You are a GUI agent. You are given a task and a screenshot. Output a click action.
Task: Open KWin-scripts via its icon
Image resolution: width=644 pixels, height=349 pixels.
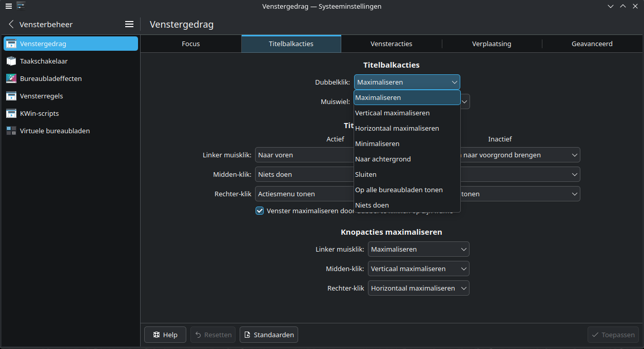(11, 113)
